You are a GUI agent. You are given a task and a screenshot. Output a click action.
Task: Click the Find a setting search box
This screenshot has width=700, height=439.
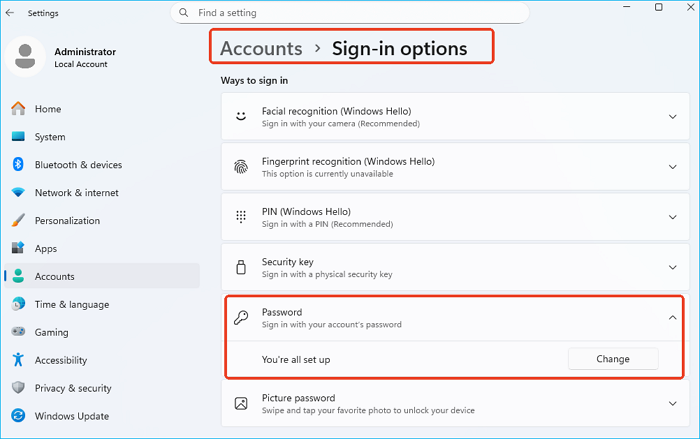click(350, 13)
